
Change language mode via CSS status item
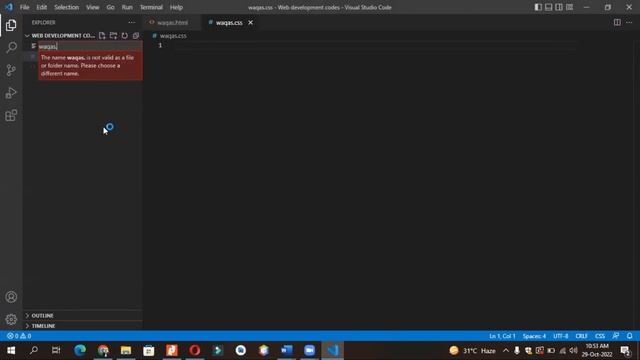(600, 336)
